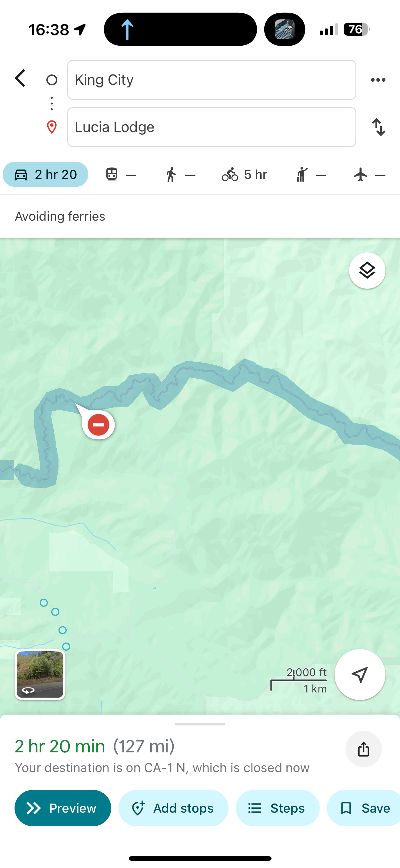
Task: Open the Steps list
Action: click(x=278, y=808)
